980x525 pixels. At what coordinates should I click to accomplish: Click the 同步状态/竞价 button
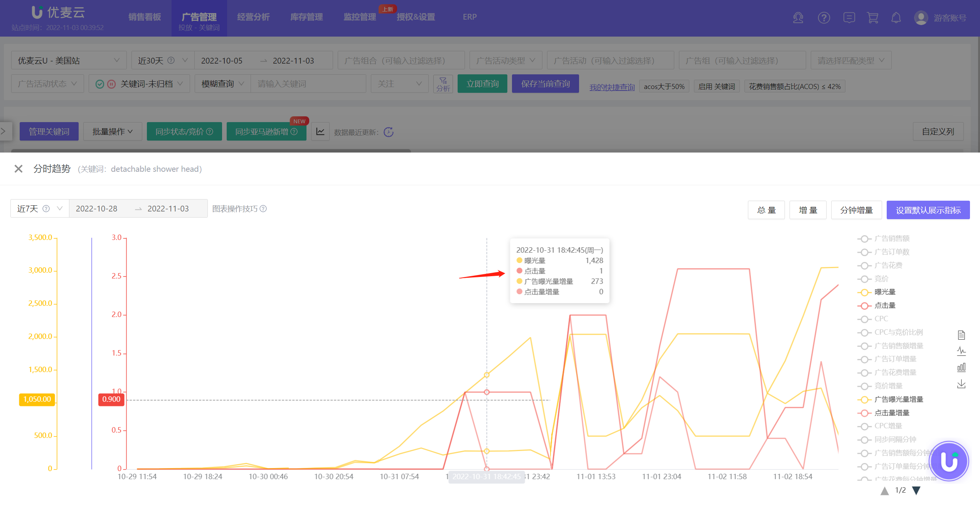pos(184,131)
